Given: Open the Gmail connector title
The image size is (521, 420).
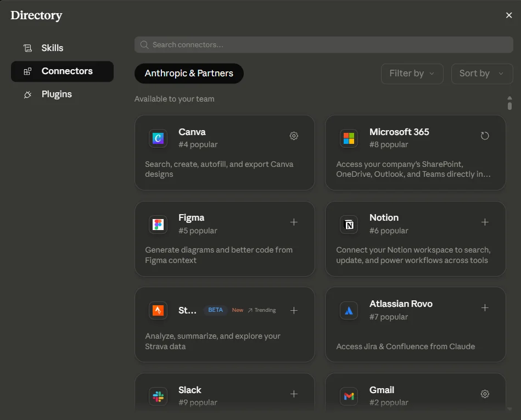Looking at the screenshot, I should [382, 390].
